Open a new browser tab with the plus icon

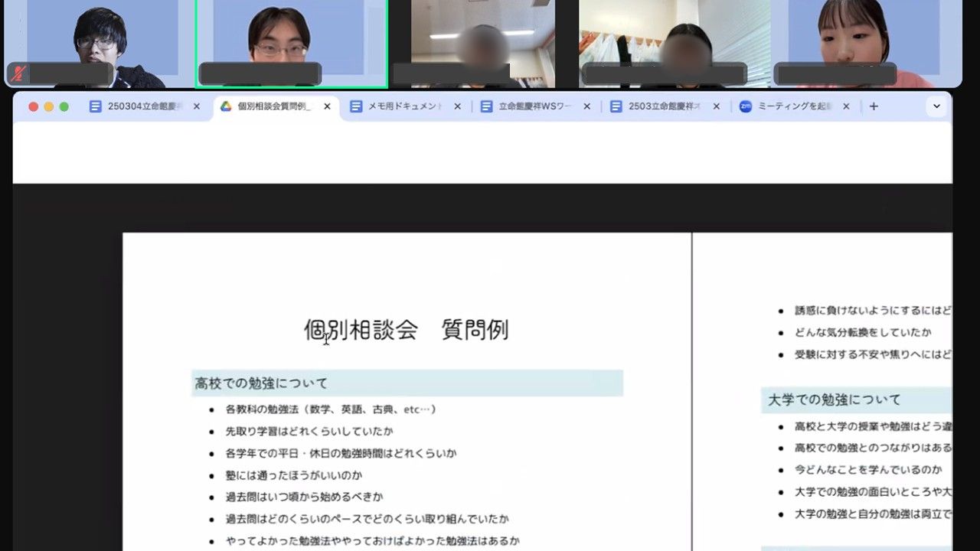[x=874, y=106]
